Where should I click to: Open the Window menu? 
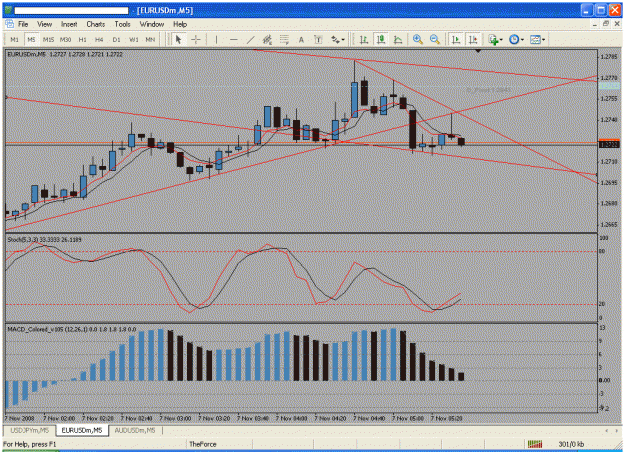(x=152, y=24)
